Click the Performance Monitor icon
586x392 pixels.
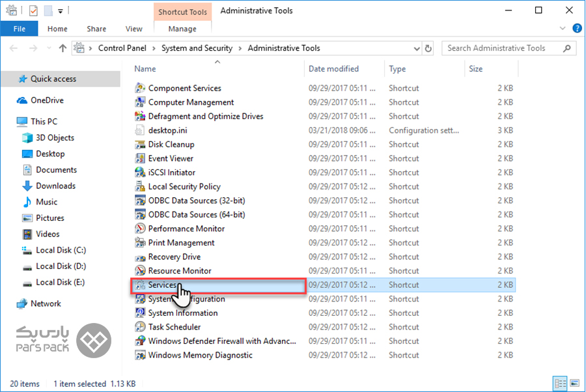click(x=140, y=229)
